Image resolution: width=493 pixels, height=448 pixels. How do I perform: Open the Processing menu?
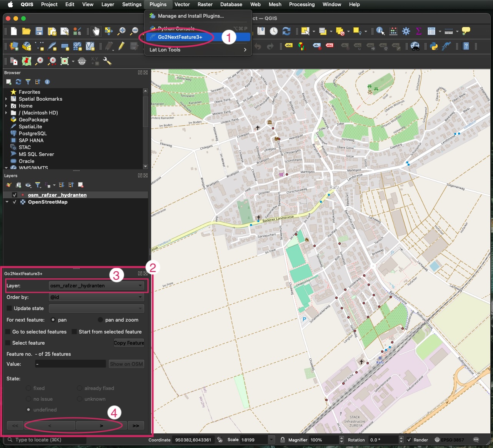tap(301, 5)
